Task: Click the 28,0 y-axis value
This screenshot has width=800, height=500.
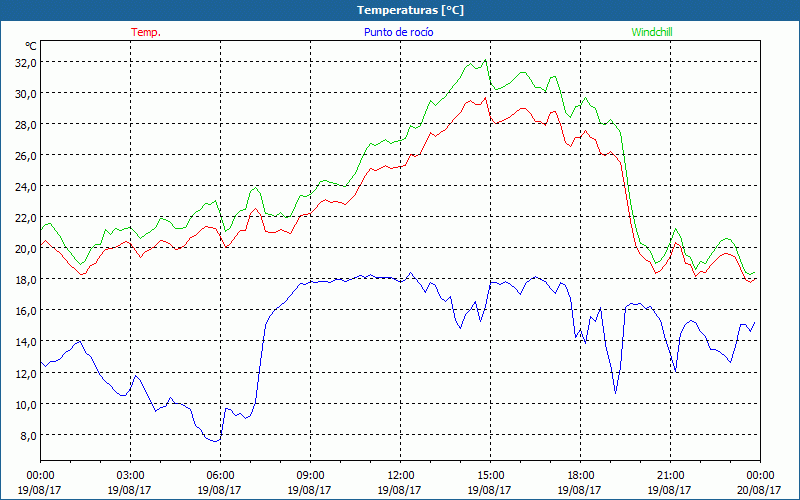Action: 26,125
